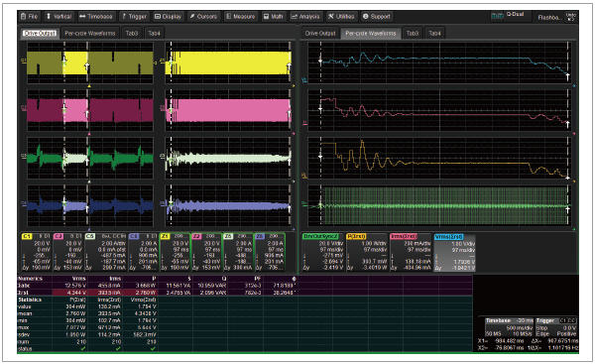Open the Cursors menu

[x=203, y=16]
